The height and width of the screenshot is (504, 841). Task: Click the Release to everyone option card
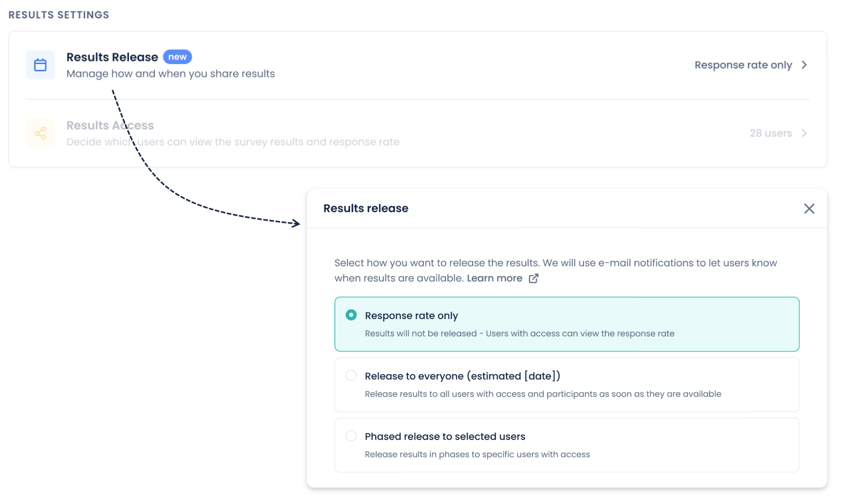pyautogui.click(x=566, y=385)
